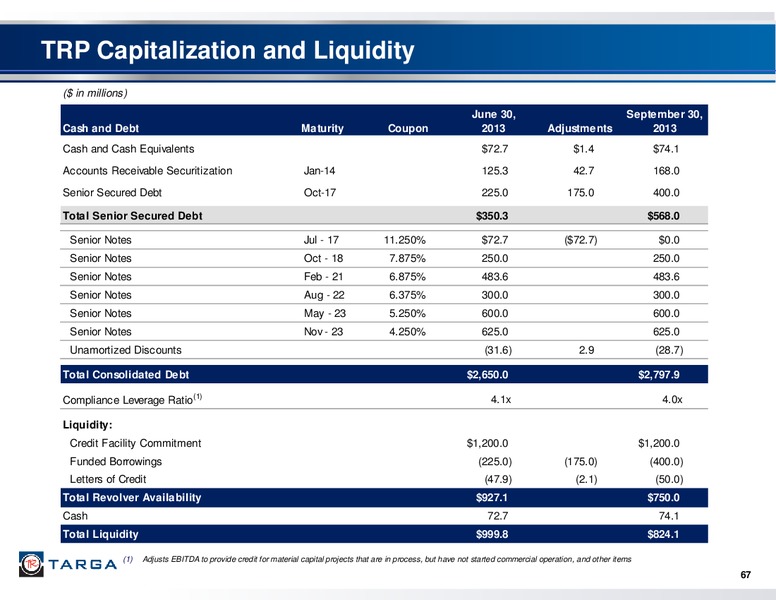Click the "Coupon" column header
This screenshot has width=776, height=600.
coord(408,128)
